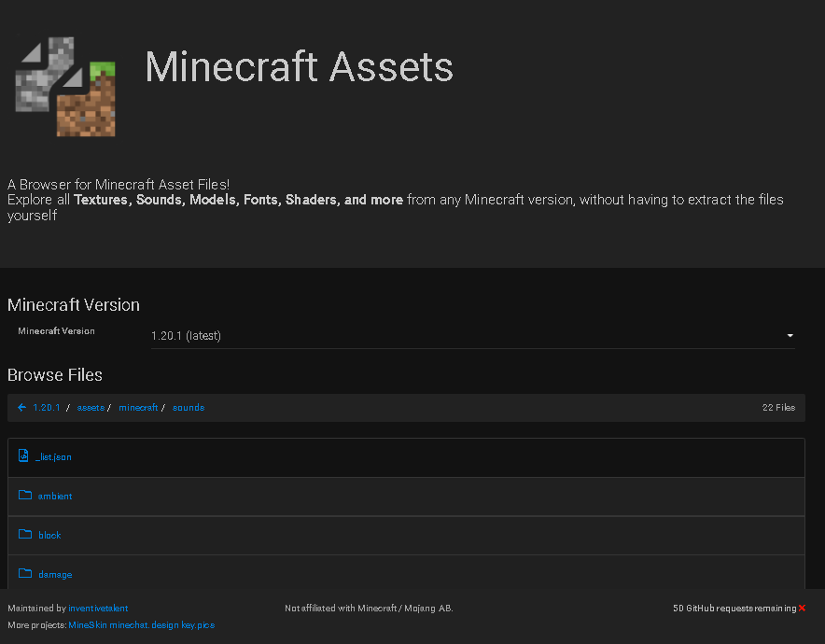Click the Browse Files heading
Image resolution: width=825 pixels, height=644 pixels.
click(55, 374)
